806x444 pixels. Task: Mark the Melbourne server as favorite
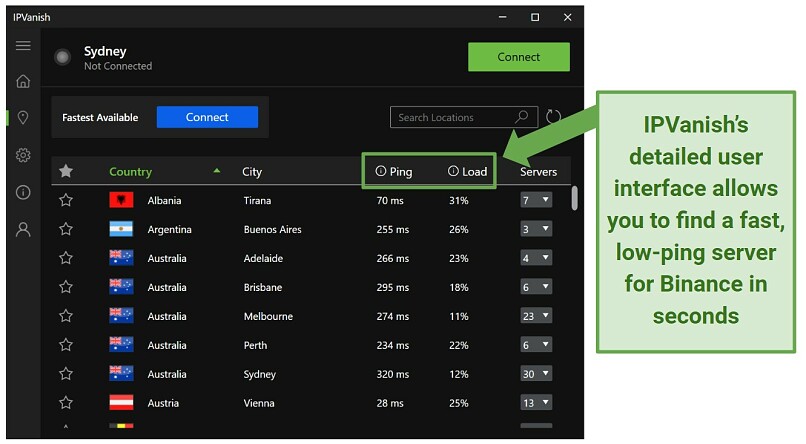click(66, 316)
